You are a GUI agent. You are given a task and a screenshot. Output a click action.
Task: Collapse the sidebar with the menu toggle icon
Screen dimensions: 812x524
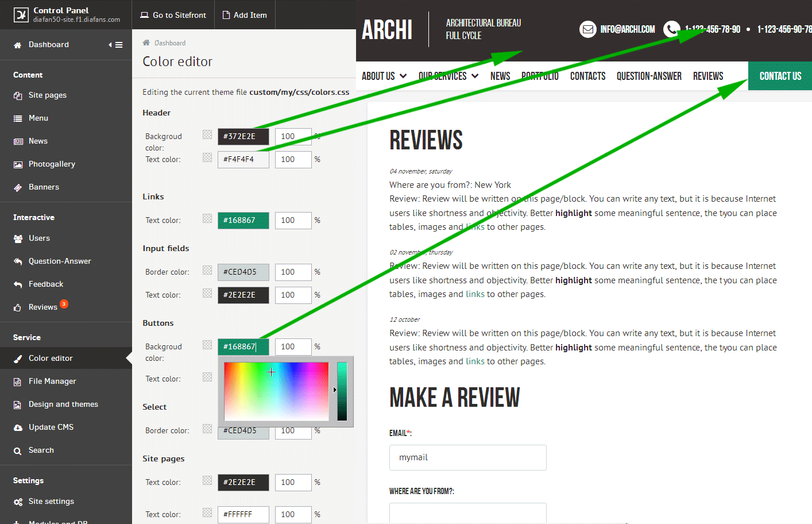(x=116, y=45)
